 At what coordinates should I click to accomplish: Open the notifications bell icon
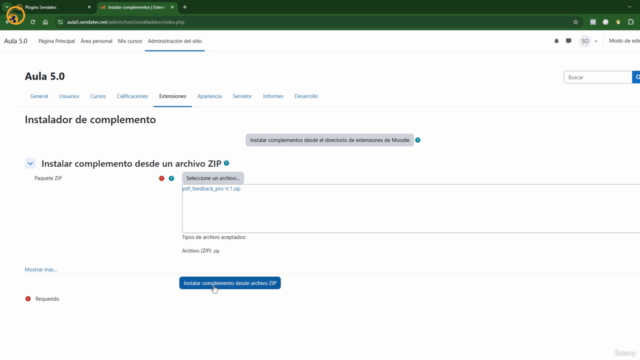pyautogui.click(x=556, y=41)
